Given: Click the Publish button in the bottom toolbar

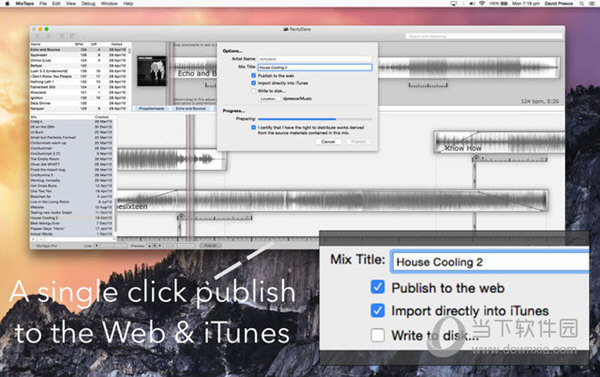Looking at the screenshot, I should 210,246.
